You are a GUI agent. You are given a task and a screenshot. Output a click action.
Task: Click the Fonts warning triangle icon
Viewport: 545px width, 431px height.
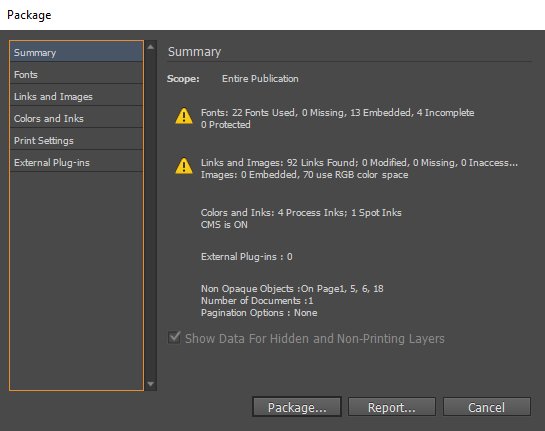[184, 116]
